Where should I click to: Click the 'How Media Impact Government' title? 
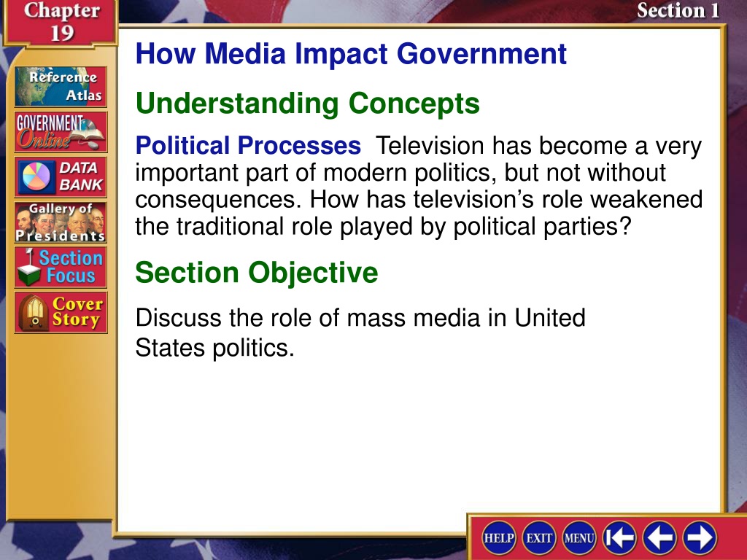[x=351, y=54]
